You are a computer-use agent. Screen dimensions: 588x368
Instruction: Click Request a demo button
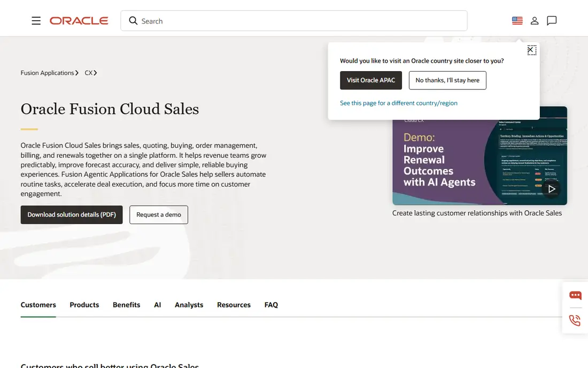pos(159,214)
